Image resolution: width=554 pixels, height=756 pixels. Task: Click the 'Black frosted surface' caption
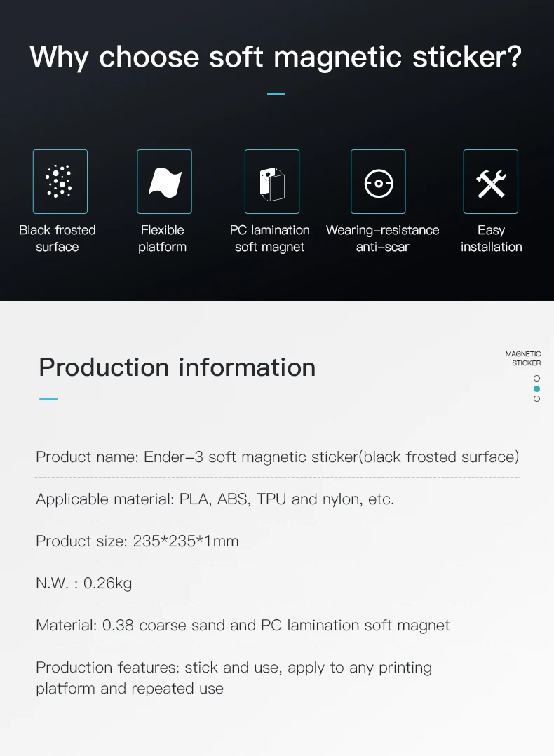(58, 238)
